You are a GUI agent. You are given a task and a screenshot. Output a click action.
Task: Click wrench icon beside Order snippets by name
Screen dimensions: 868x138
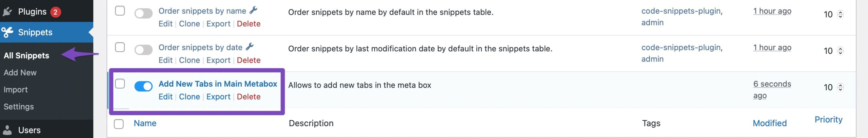pos(253,11)
